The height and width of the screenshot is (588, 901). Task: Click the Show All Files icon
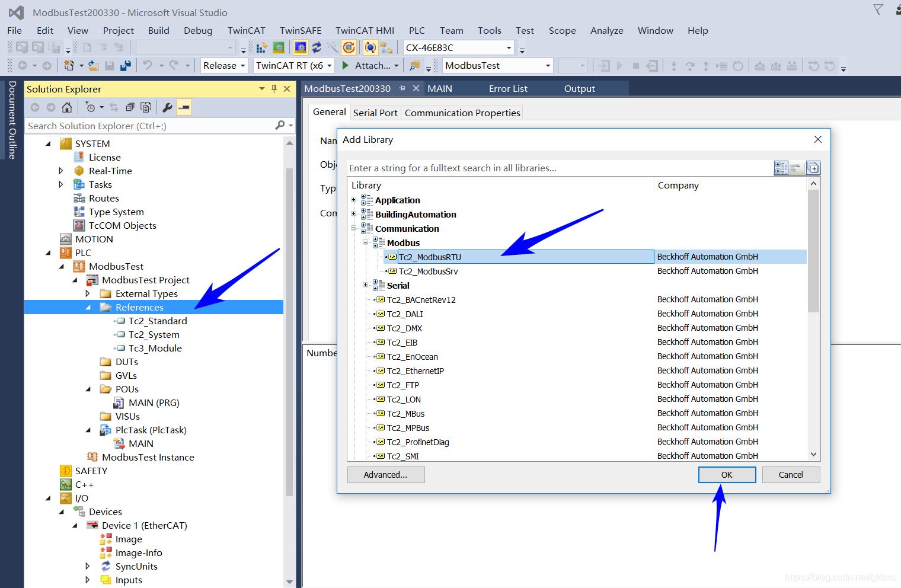[x=146, y=107]
